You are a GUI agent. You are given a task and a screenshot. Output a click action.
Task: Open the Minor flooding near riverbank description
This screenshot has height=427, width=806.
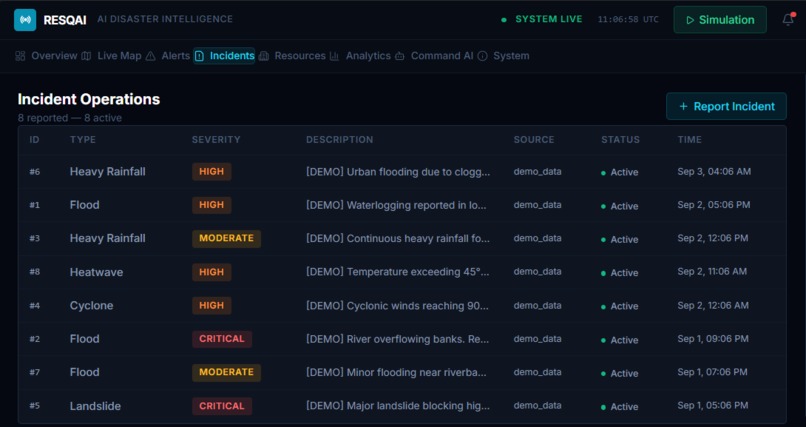[x=396, y=373]
